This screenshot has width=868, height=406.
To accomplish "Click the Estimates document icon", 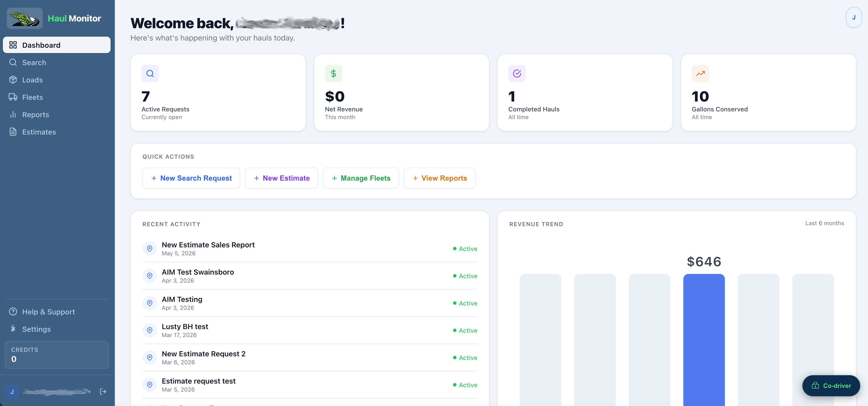I will point(13,132).
